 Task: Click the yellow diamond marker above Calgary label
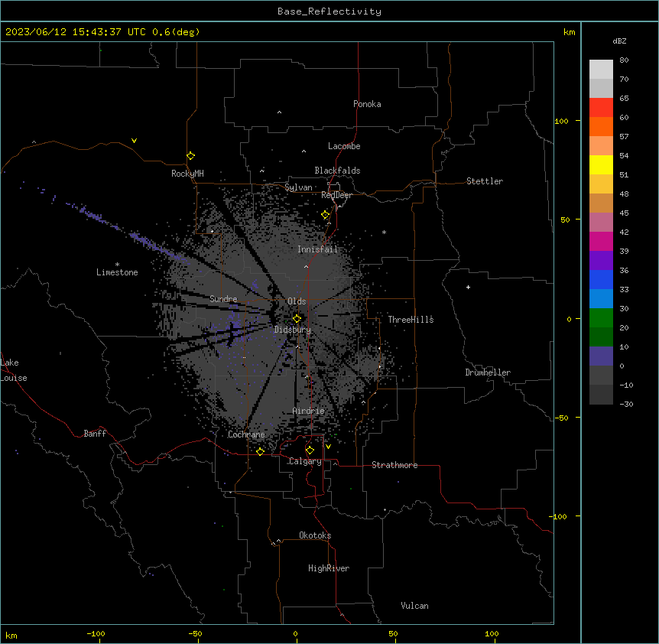[310, 450]
